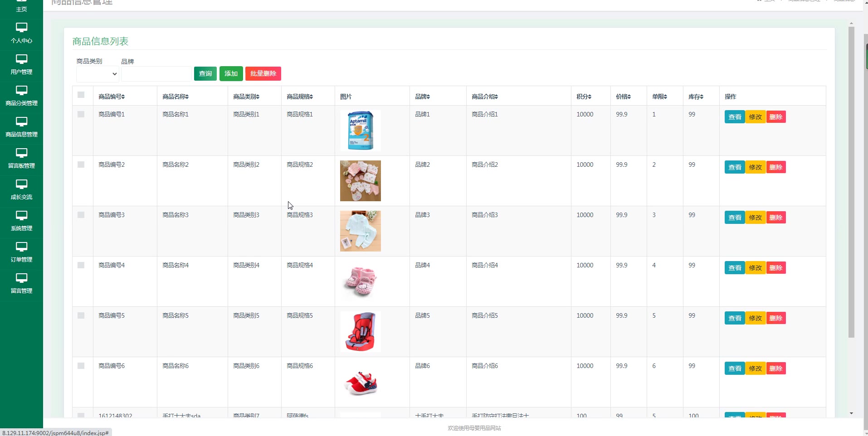Delete 商品编号1 using 删除 button
The width and height of the screenshot is (868, 436).
tap(776, 117)
